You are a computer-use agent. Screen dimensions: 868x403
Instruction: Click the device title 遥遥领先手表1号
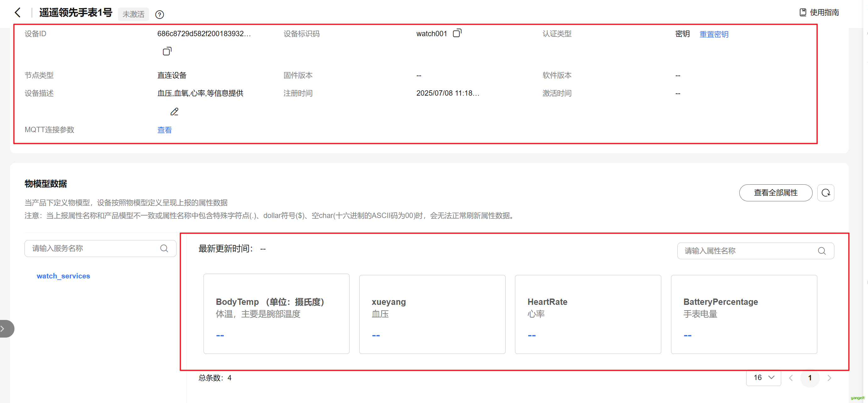click(x=76, y=13)
